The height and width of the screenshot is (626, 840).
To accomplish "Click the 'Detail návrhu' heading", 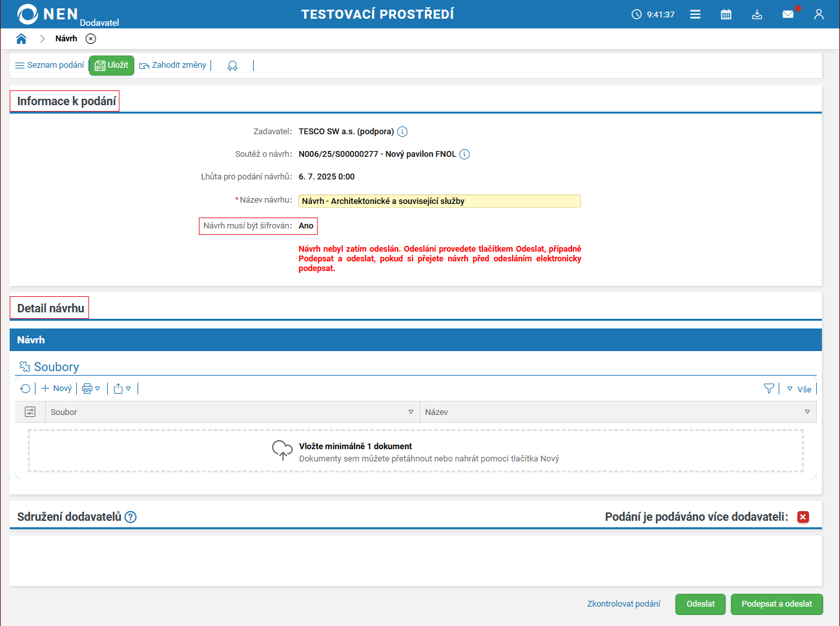I will pos(50,308).
